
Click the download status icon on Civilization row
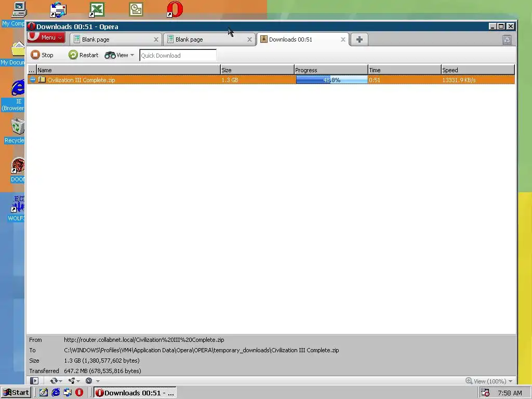tap(33, 79)
